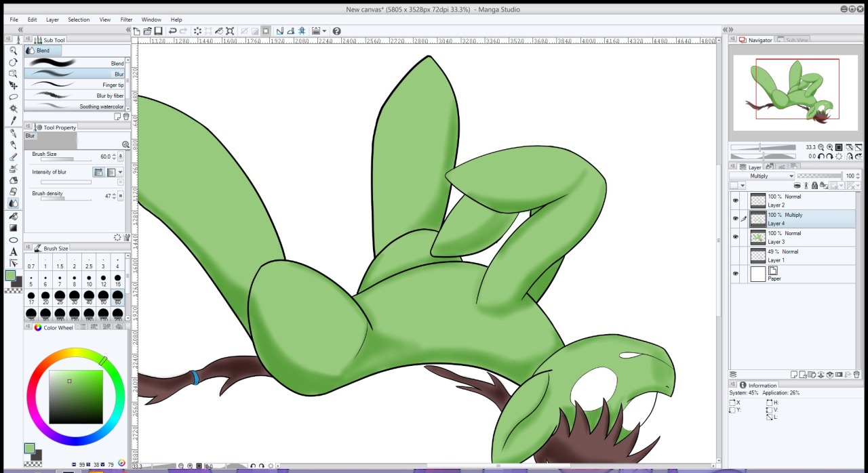Zoom in using the Navigator panel

[x=830, y=147]
